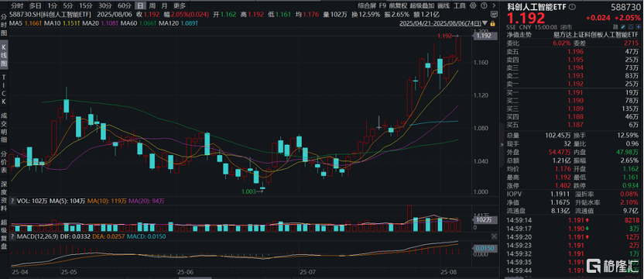Select the 月 monthly period tab
Image resolution: width=644 pixels, height=279 pixels.
tap(164, 5)
